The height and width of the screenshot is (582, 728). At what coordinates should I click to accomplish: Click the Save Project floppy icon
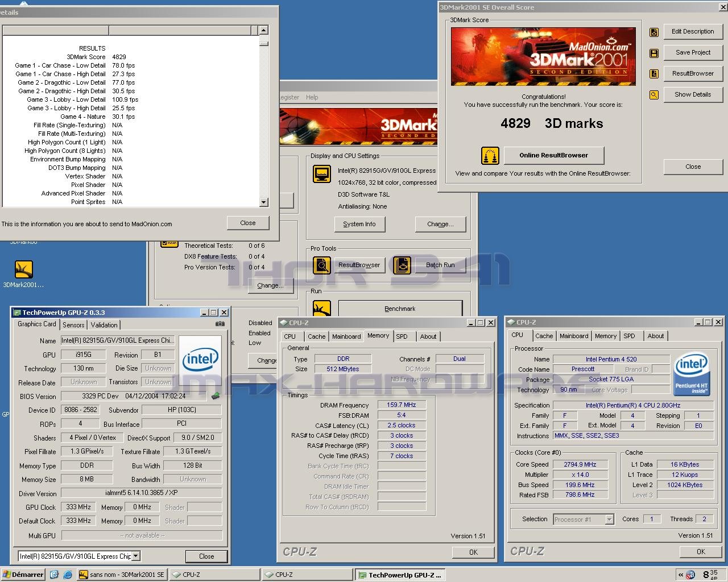click(x=654, y=53)
